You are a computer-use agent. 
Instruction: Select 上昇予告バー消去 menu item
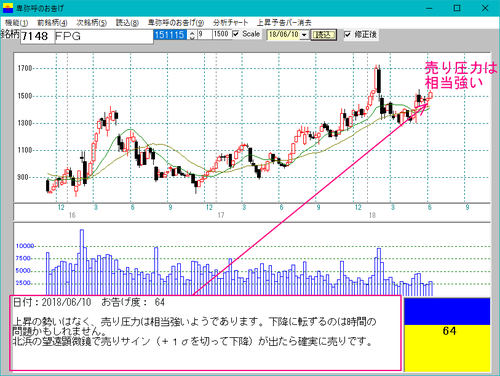284,23
